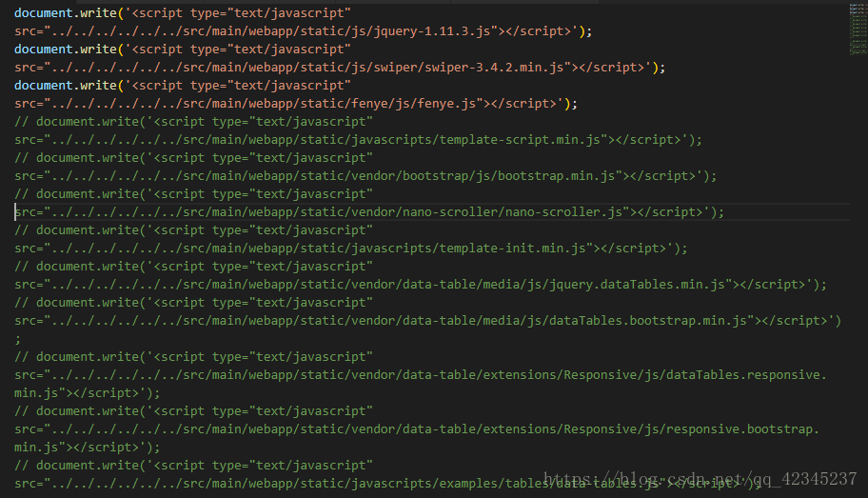Image resolution: width=868 pixels, height=498 pixels.
Task: Click the line with jquery.dataTables.min.js
Action: point(421,284)
